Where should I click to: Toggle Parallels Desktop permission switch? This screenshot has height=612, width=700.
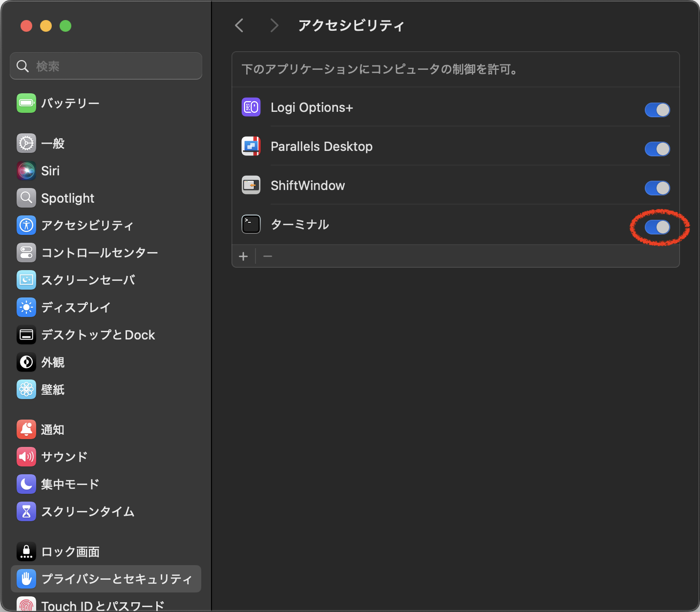[x=657, y=149]
